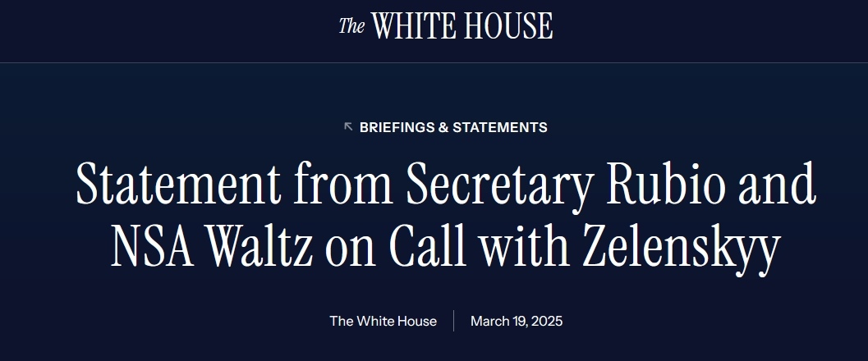Click the word Secretary in the headline
The height and width of the screenshot is (361, 868).
[x=494, y=183]
